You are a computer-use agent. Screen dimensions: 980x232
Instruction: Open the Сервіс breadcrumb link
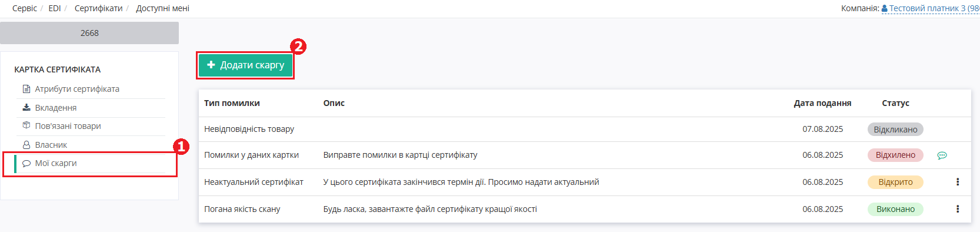point(25,8)
